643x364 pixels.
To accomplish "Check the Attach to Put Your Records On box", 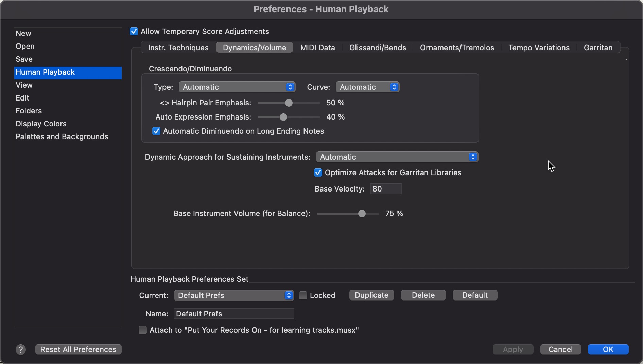I will [143, 330].
